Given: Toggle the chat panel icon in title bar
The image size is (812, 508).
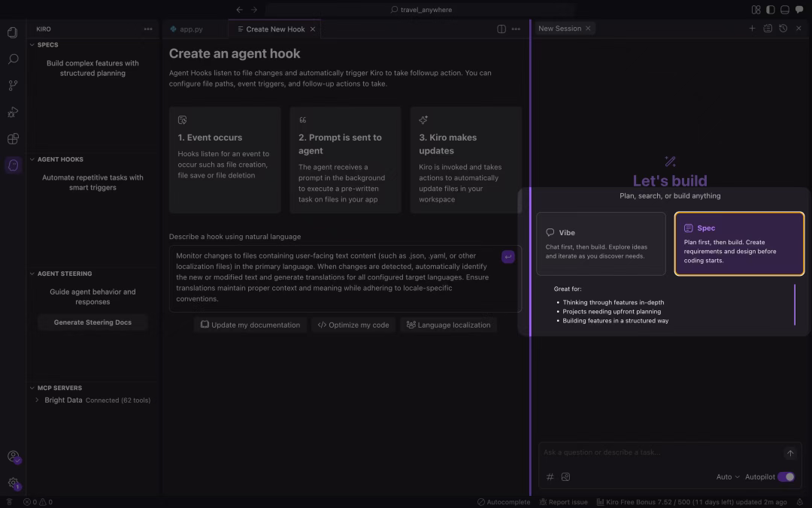Looking at the screenshot, I should tap(799, 9).
